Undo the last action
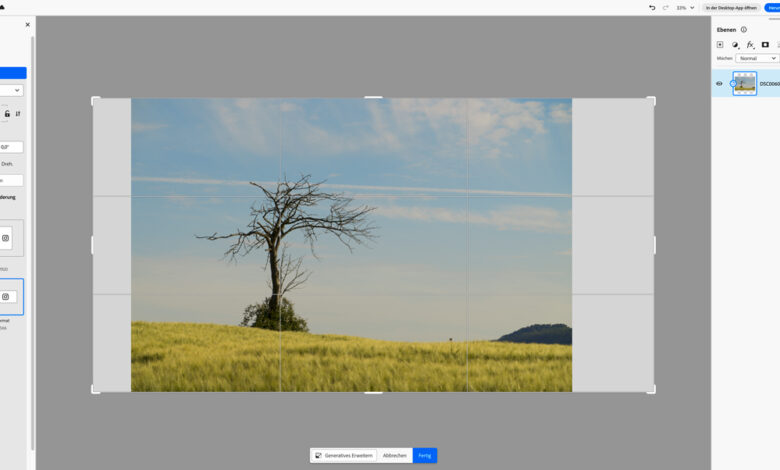Screen dimensions: 780x470 click(652, 8)
